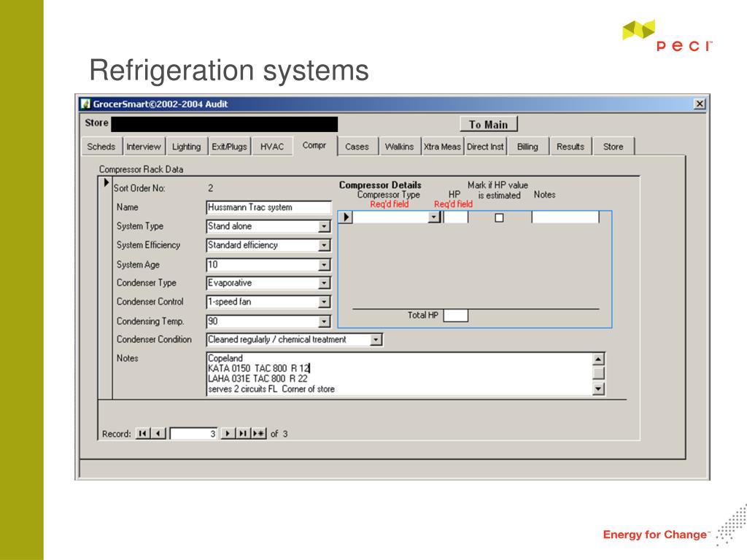Switch to the HVAC tab
Viewport: 747px width, 560px height.
click(x=272, y=147)
